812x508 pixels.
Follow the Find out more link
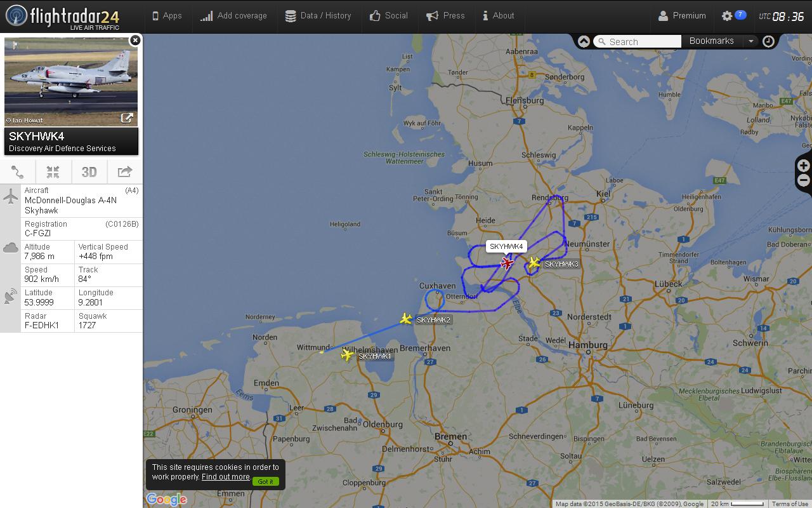(225, 477)
